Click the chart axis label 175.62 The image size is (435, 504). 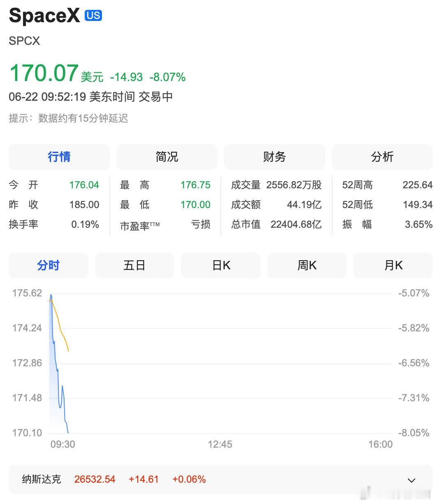coord(27,293)
